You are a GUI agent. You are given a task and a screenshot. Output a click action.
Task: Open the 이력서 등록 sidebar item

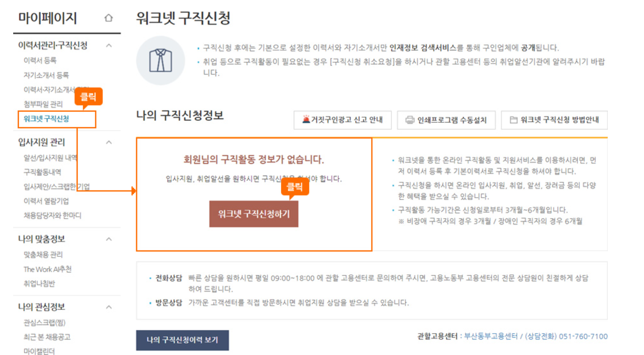[x=40, y=60]
